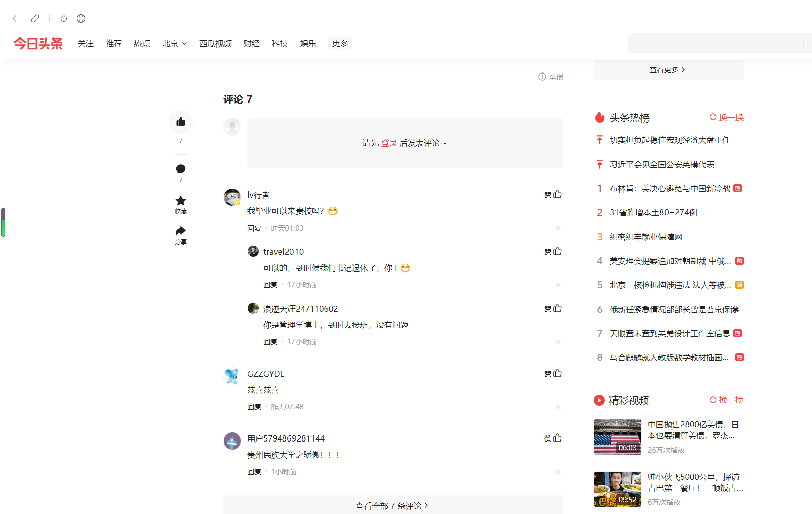Expand 查看全部 7 条评论
This screenshot has width=812, height=514.
[392, 505]
